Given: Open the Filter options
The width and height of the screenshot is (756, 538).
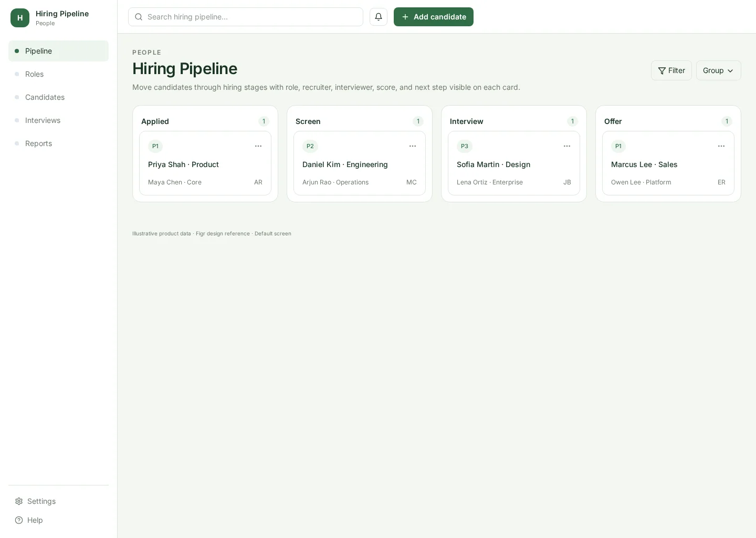Looking at the screenshot, I should point(671,70).
